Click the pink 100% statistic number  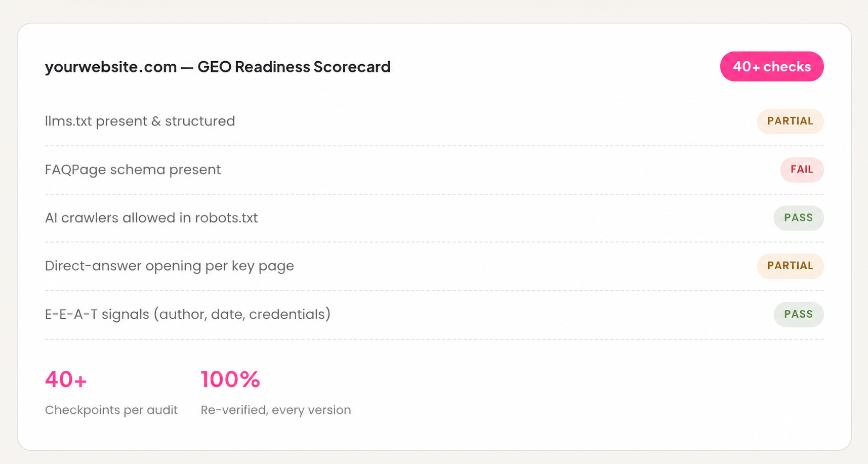(x=230, y=379)
